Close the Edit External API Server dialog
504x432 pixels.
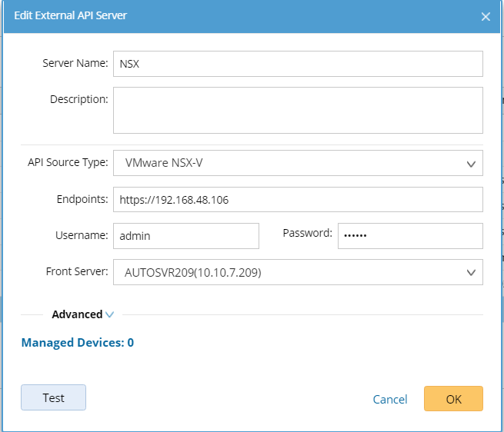click(x=486, y=16)
